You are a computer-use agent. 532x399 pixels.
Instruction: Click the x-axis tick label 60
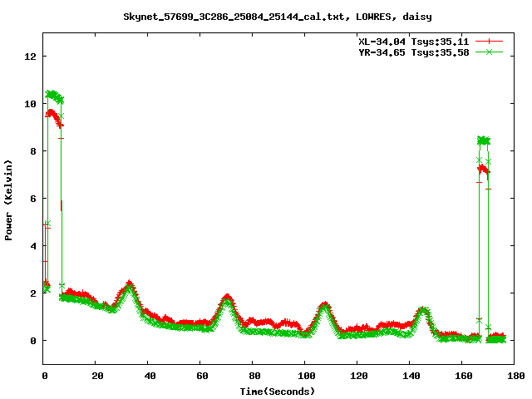pos(202,376)
